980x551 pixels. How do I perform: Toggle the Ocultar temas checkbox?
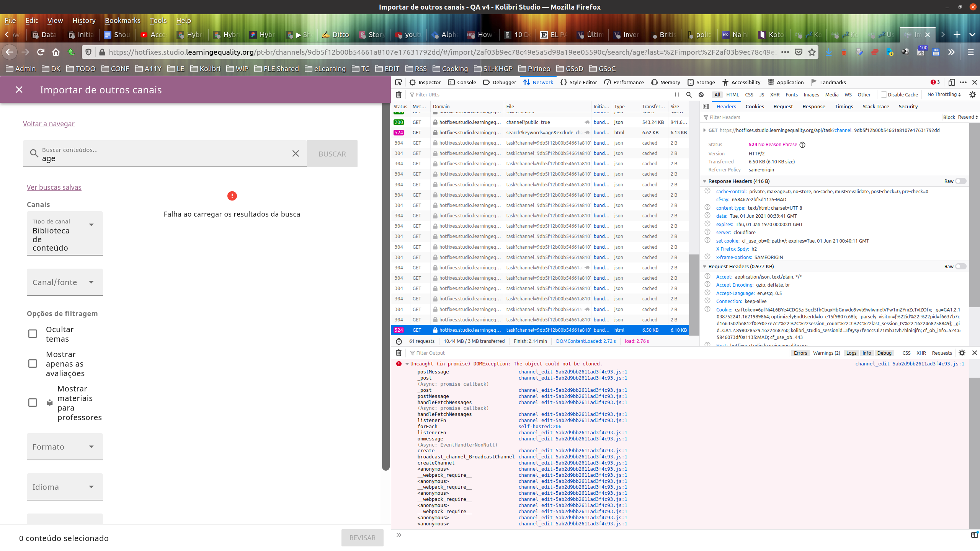click(33, 334)
